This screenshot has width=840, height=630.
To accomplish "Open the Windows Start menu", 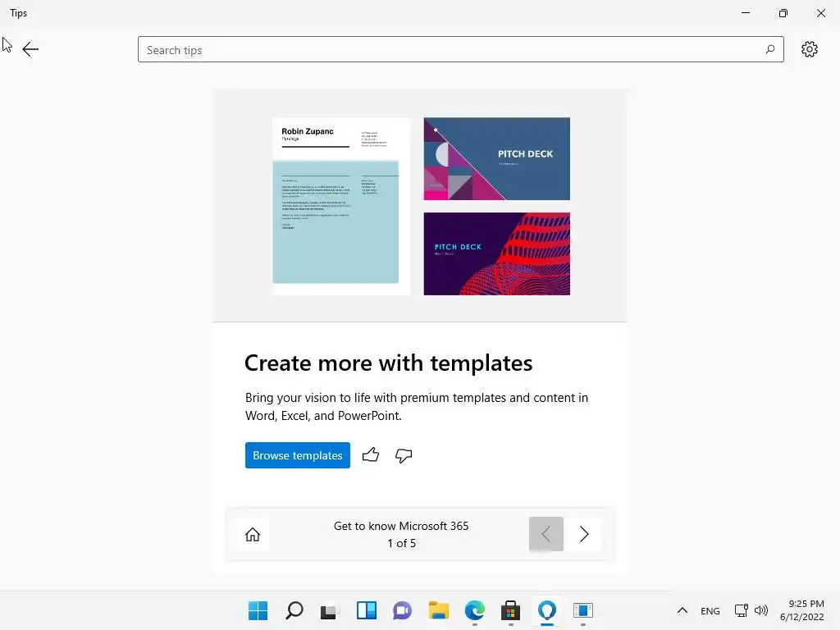I will [x=258, y=610].
